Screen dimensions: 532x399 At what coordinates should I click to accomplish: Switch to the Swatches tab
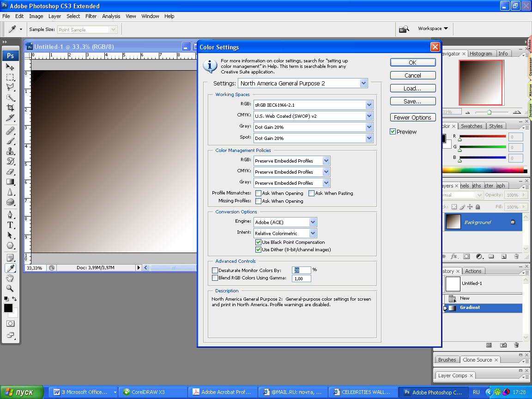coord(472,126)
